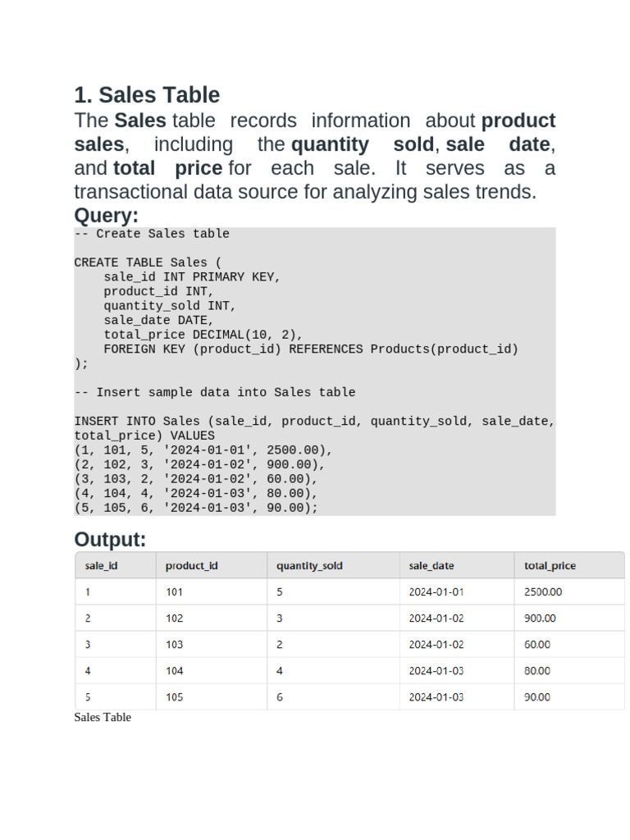Select the quantity_sold cell showing 6
Viewport: 630px width, 840px height.
(333, 696)
